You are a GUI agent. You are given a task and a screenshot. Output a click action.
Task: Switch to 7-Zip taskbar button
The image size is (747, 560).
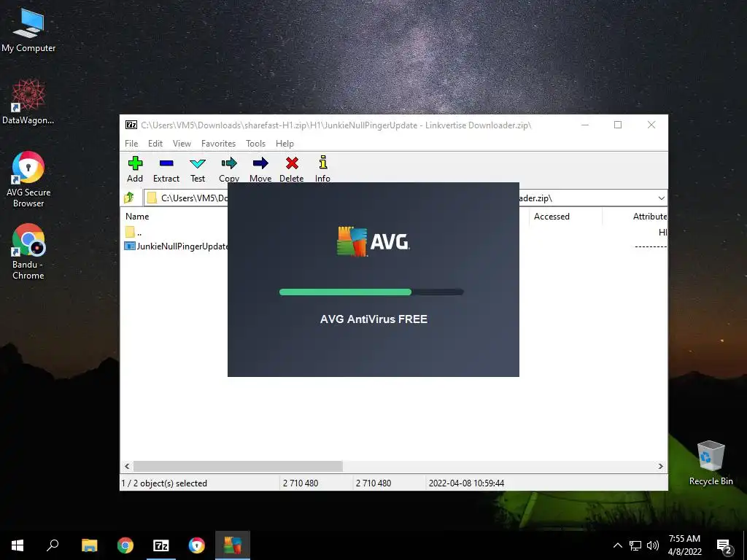tap(161, 545)
